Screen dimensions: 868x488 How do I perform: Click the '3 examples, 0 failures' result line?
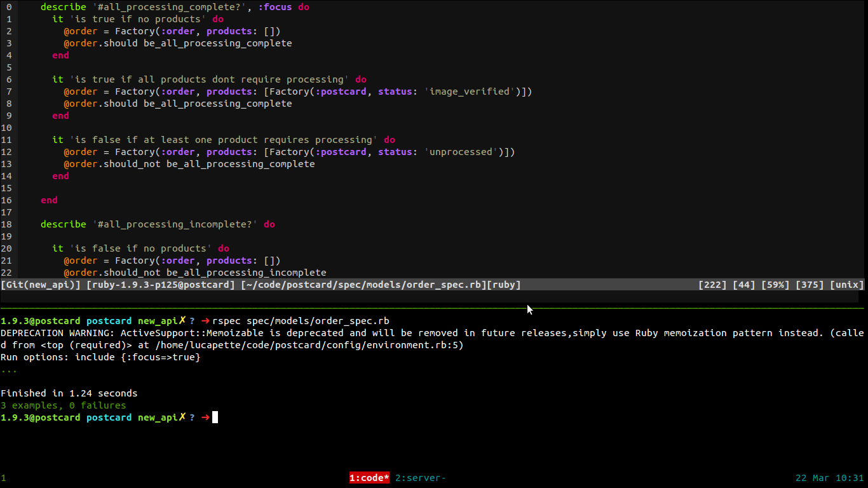point(64,405)
